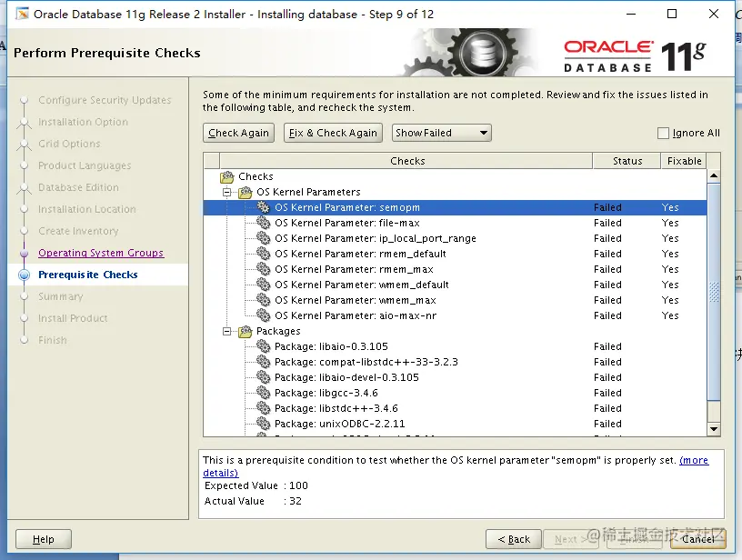
Task: Select 'Package: libaio-0.3.105' row
Action: pyautogui.click(x=455, y=346)
